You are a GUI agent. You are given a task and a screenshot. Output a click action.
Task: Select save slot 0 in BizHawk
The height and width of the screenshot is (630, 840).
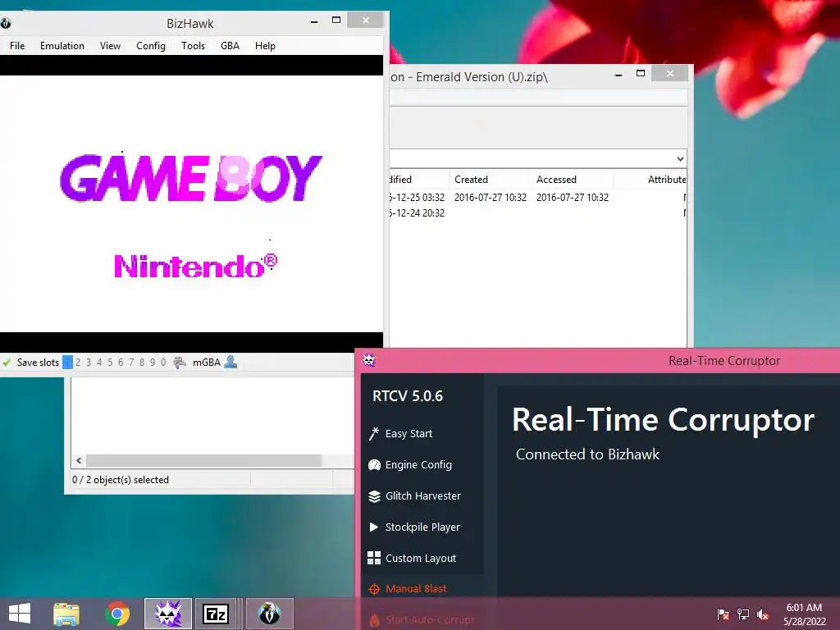pyautogui.click(x=163, y=362)
